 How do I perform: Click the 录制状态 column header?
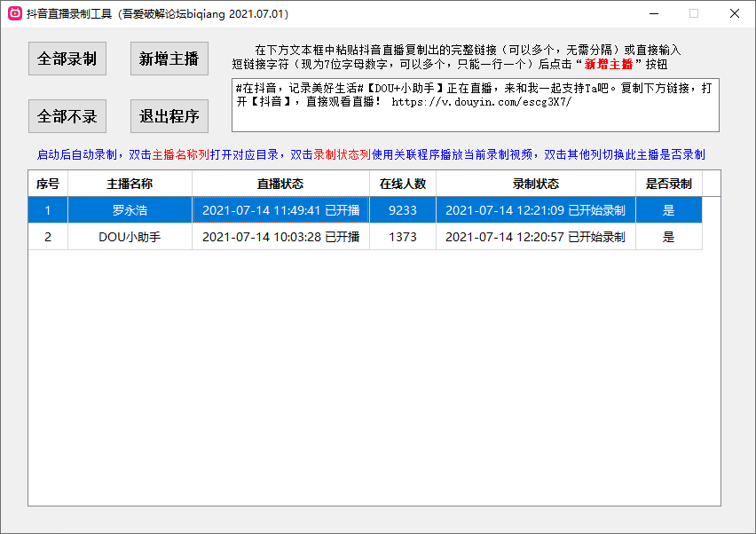coord(536,184)
